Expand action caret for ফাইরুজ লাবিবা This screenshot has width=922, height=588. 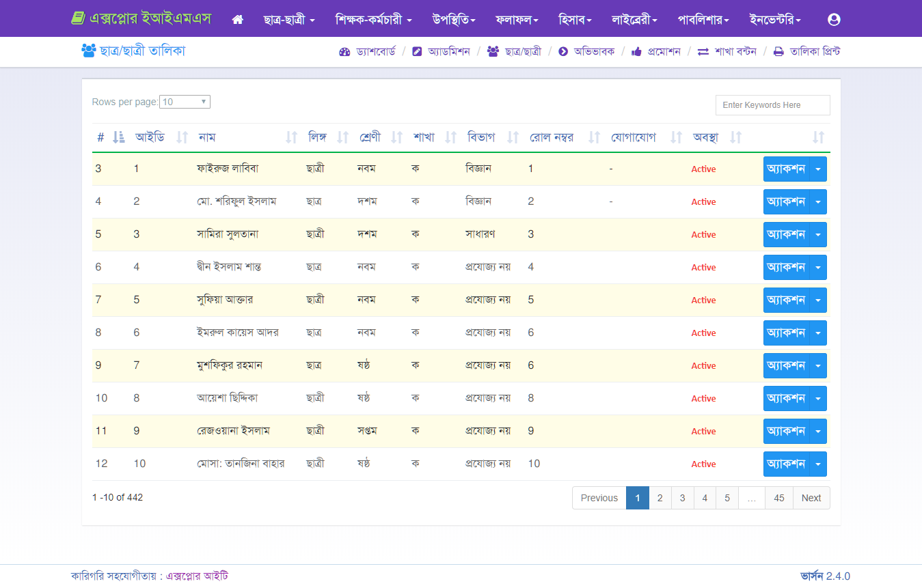pyautogui.click(x=818, y=169)
